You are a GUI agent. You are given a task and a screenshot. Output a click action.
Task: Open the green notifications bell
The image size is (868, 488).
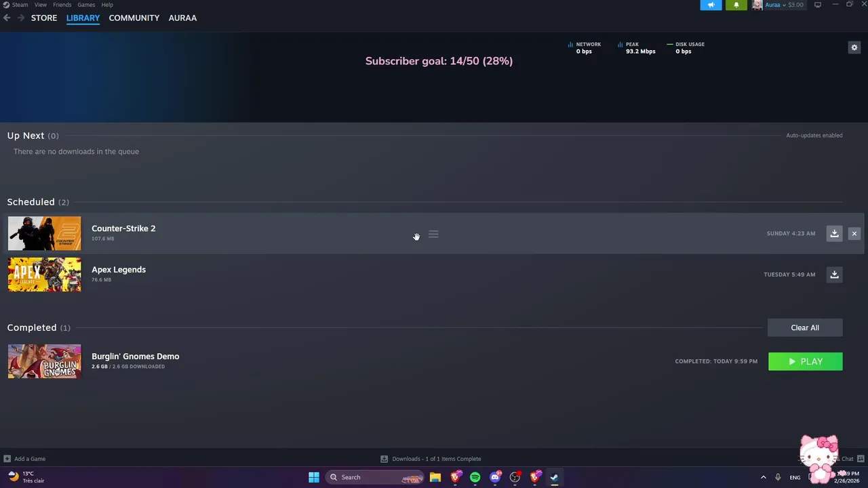[736, 5]
